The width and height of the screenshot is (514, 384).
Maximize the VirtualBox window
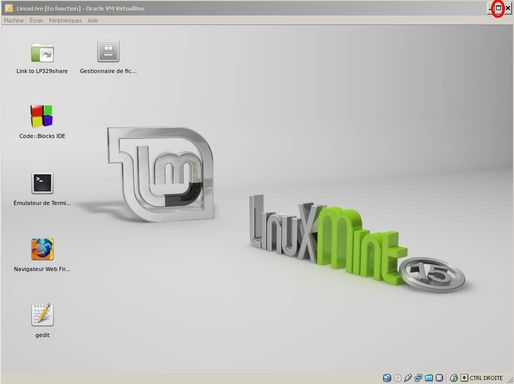pos(498,8)
